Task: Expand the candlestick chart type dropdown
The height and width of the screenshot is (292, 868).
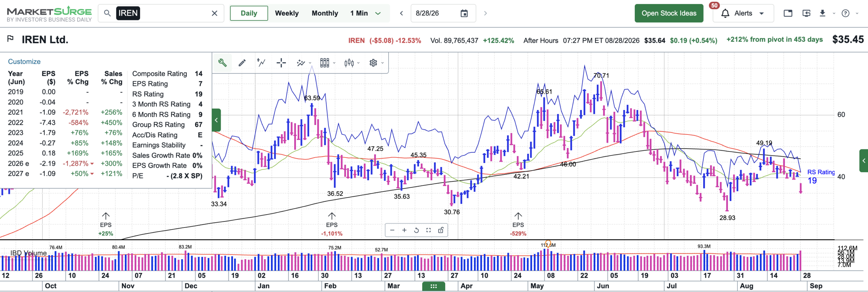Action: [351, 63]
